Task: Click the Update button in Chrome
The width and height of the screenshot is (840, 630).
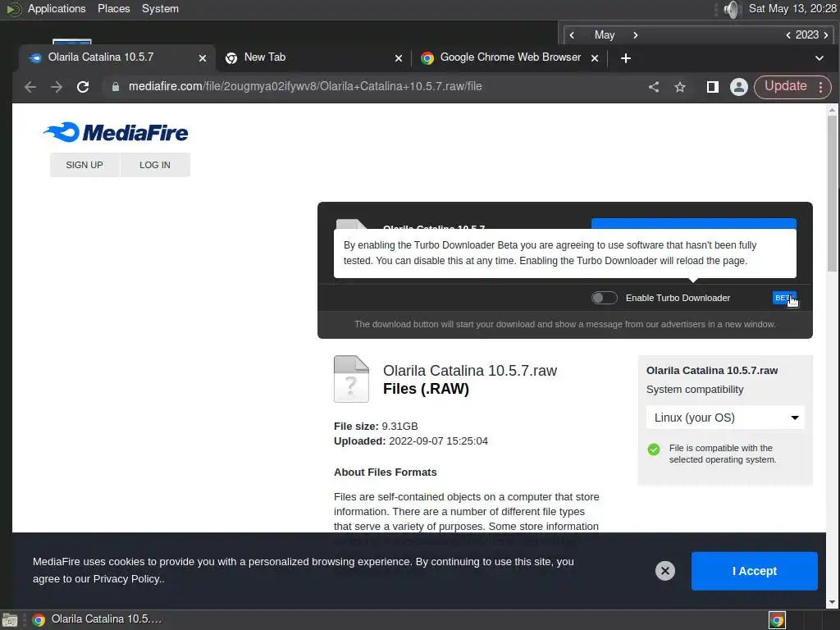Action: pyautogui.click(x=785, y=86)
